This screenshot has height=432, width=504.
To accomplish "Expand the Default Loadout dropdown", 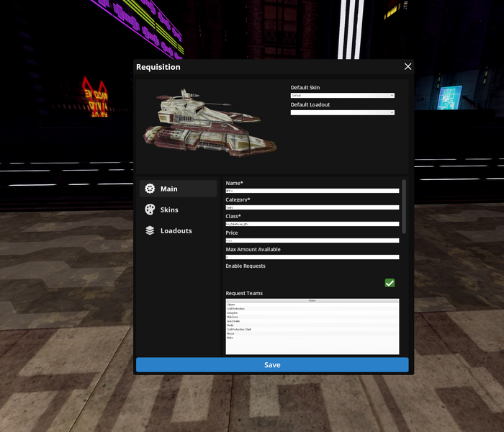I will (342, 112).
